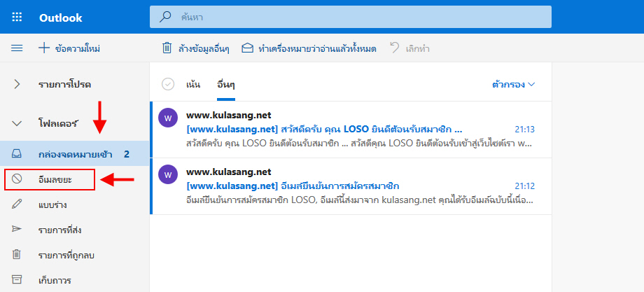The height and width of the screenshot is (292, 644).
Task: Click the plus icon for new message
Action: coord(43,48)
